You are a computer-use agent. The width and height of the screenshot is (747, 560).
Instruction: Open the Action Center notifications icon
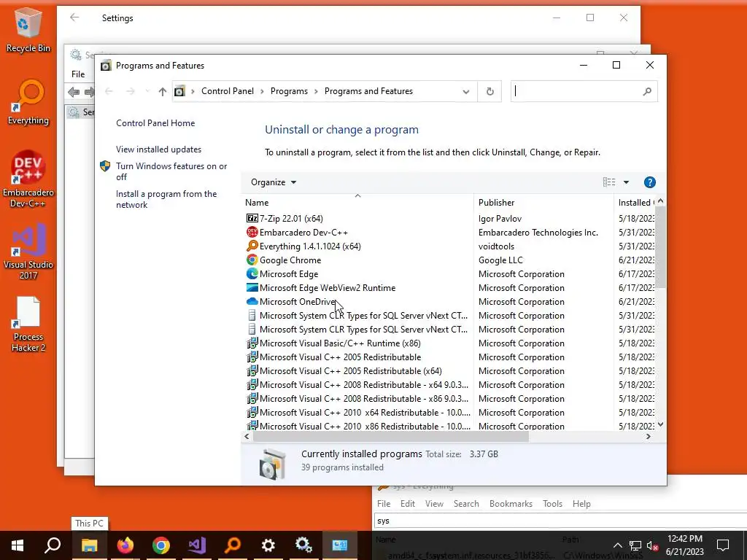(x=723, y=545)
